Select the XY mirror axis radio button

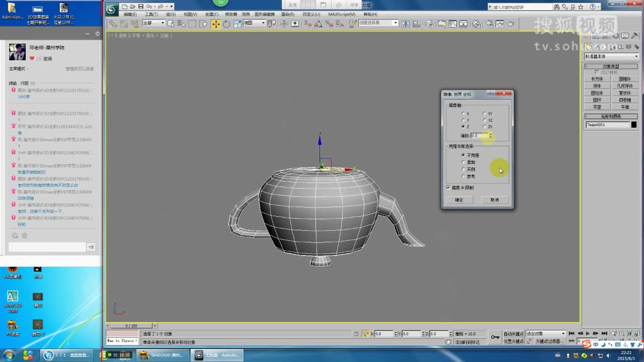coord(484,114)
